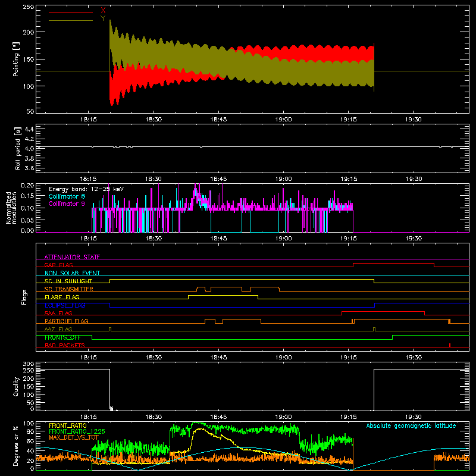This screenshot has width=476, height=476.
Task: Click the red legend line sample for X
Action: pos(71,12)
